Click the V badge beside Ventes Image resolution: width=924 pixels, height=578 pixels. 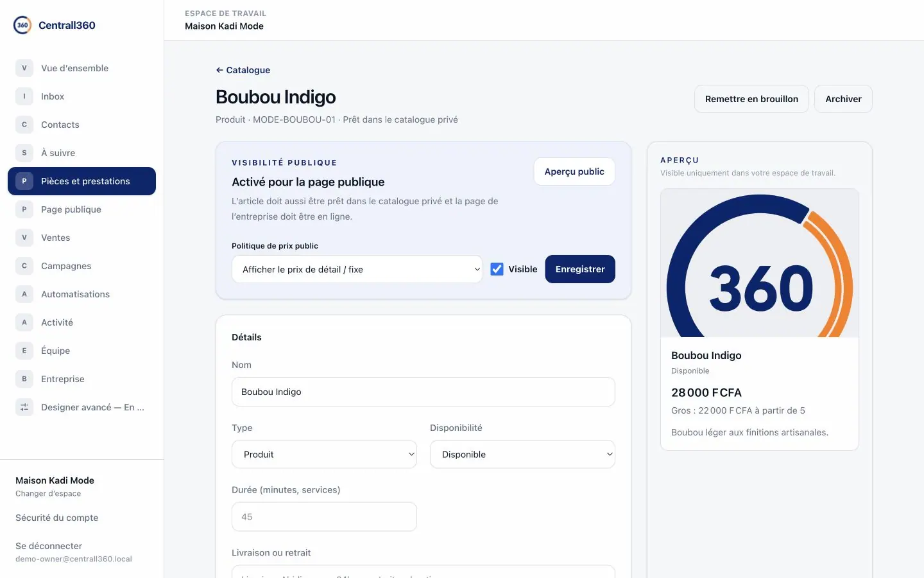point(24,238)
